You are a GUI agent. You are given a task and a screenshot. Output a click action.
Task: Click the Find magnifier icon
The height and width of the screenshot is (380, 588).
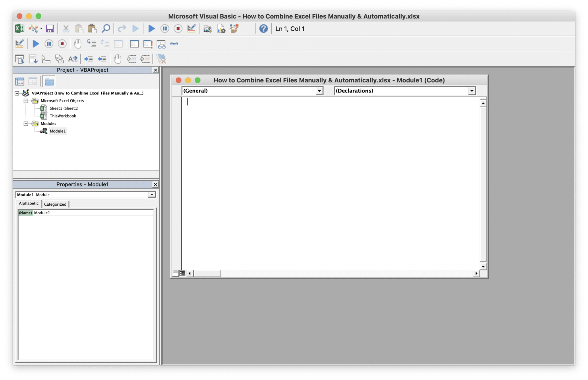pyautogui.click(x=107, y=28)
